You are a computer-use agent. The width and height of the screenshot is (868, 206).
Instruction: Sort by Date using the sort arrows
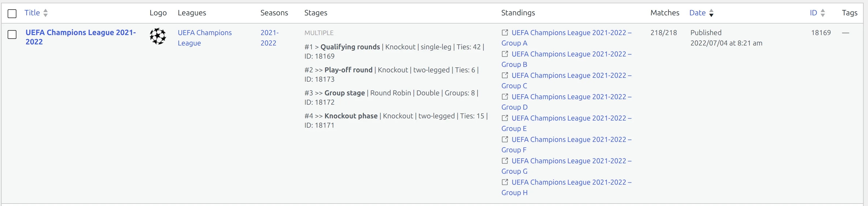[711, 13]
